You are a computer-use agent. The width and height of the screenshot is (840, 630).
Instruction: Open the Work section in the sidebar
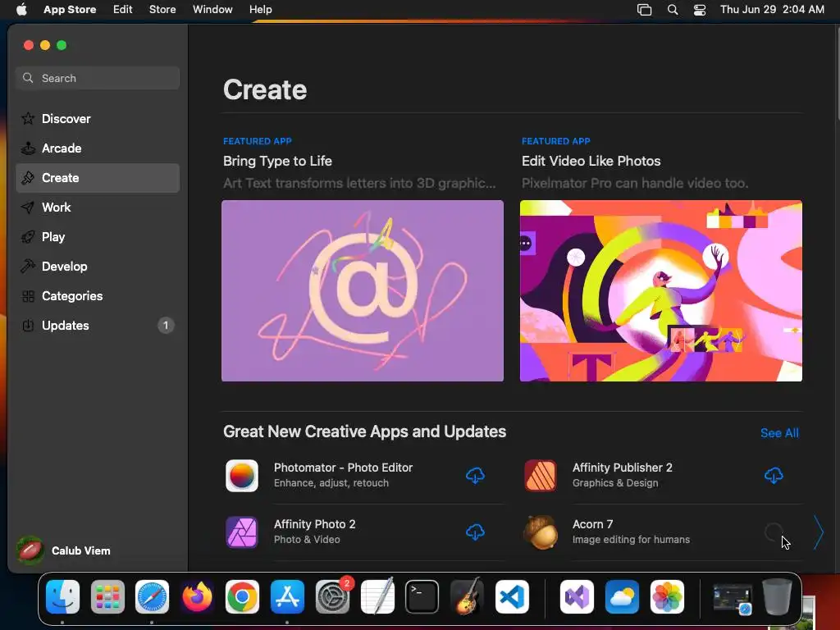click(98, 208)
